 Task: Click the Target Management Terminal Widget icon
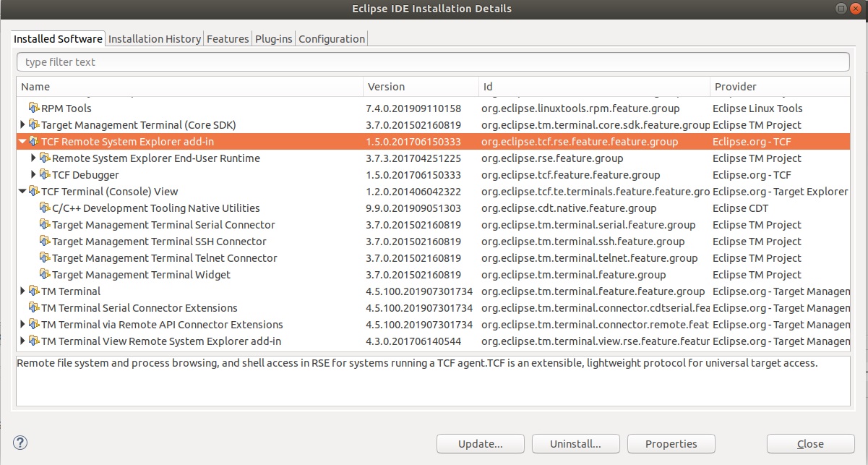click(x=45, y=275)
